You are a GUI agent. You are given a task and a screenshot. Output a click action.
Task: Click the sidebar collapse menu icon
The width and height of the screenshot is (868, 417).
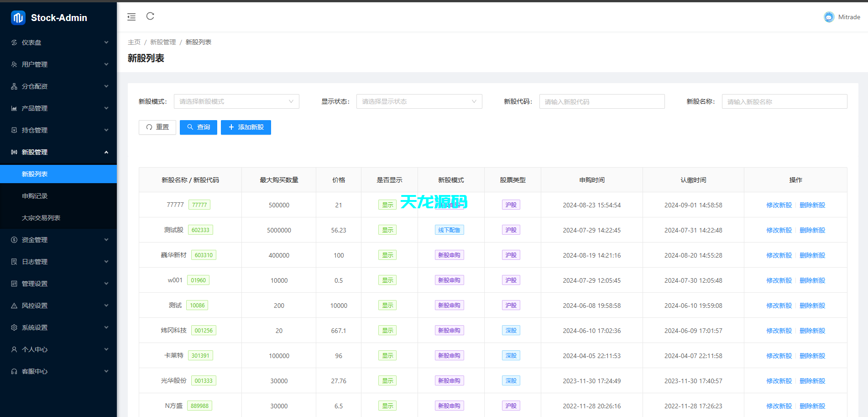pos(131,17)
